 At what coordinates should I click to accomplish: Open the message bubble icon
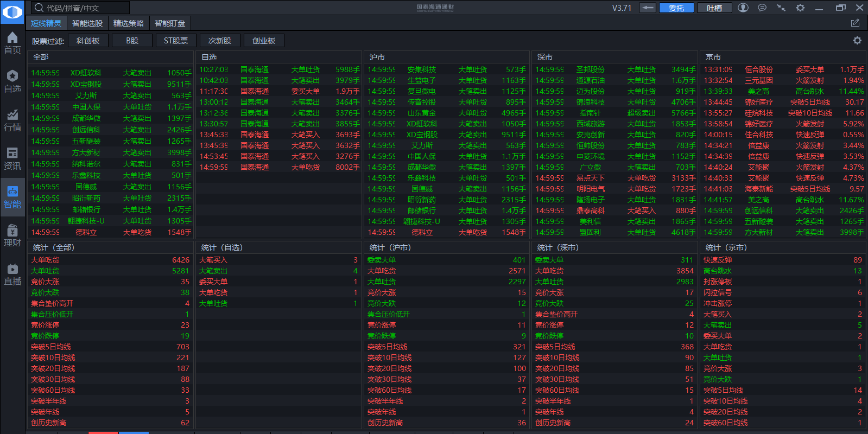click(x=762, y=8)
